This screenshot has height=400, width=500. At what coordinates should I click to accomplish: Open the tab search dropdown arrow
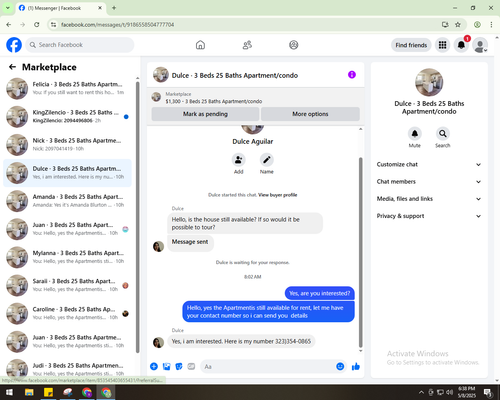click(x=7, y=8)
